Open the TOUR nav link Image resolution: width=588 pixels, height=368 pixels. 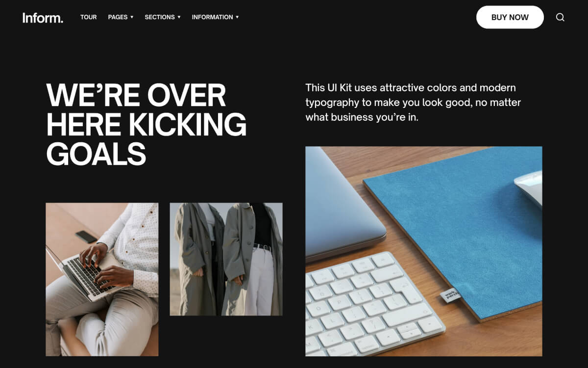(x=89, y=17)
